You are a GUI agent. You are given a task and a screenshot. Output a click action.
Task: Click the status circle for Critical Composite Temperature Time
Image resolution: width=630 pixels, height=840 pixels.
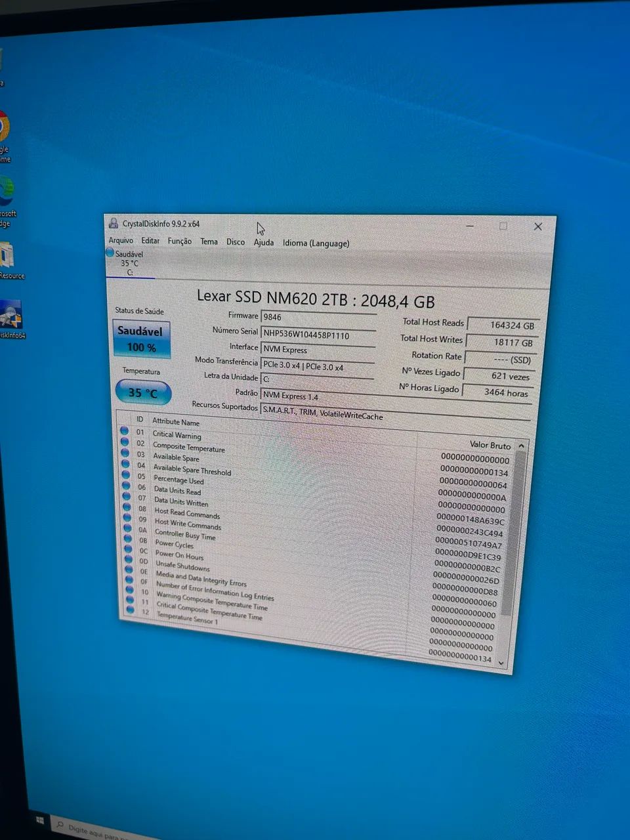(x=130, y=600)
